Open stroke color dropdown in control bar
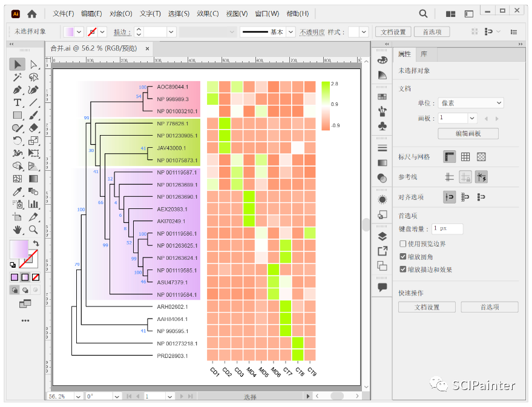This screenshot has width=532, height=407. [102, 32]
